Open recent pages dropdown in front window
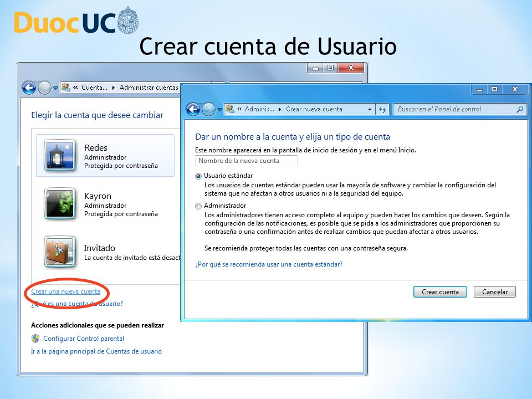532x399 pixels. point(219,110)
